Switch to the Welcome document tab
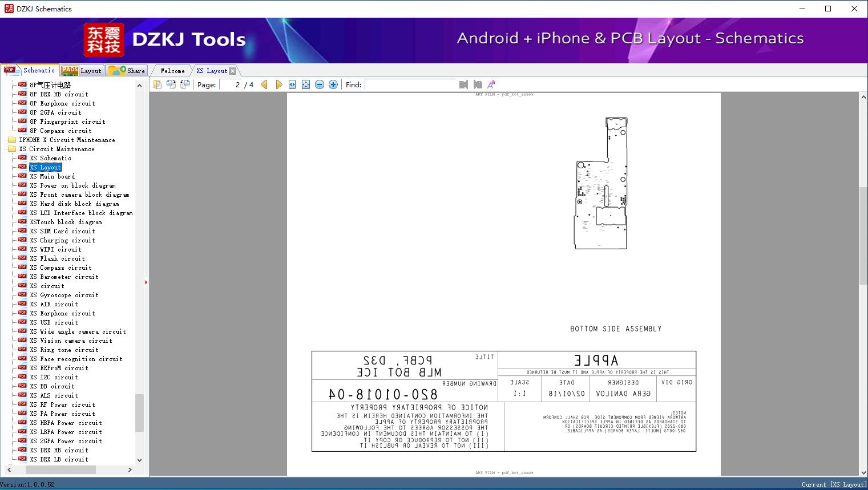The height and width of the screenshot is (490, 868). pos(172,71)
